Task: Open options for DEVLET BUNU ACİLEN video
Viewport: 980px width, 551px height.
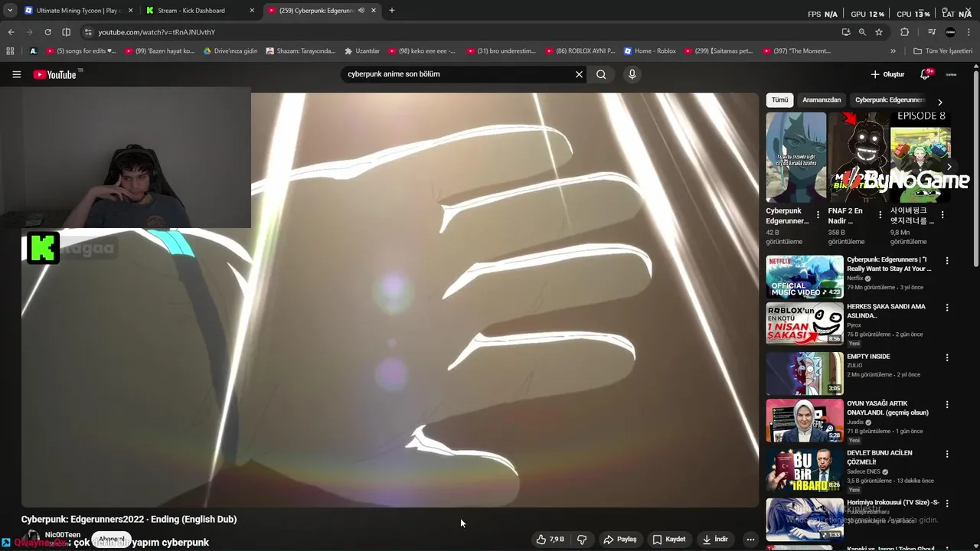Action: (947, 454)
